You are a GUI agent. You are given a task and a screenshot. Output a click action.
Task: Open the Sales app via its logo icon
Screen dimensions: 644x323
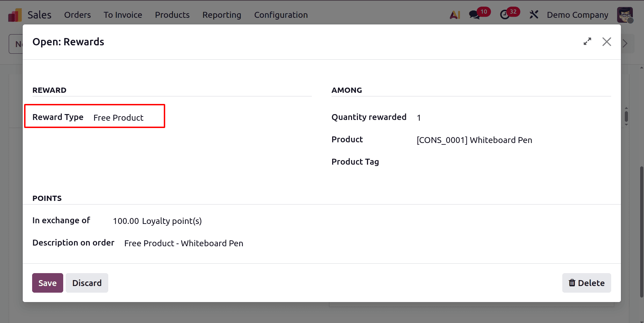click(x=14, y=14)
